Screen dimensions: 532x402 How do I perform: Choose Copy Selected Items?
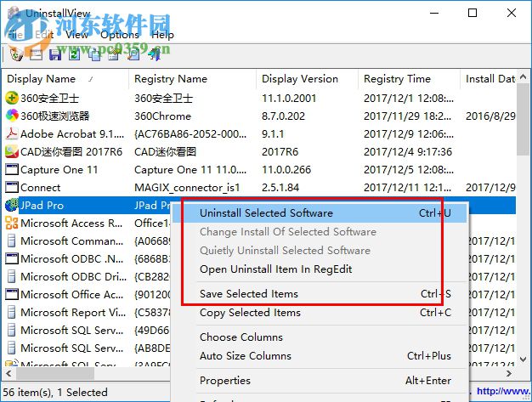tap(320, 313)
